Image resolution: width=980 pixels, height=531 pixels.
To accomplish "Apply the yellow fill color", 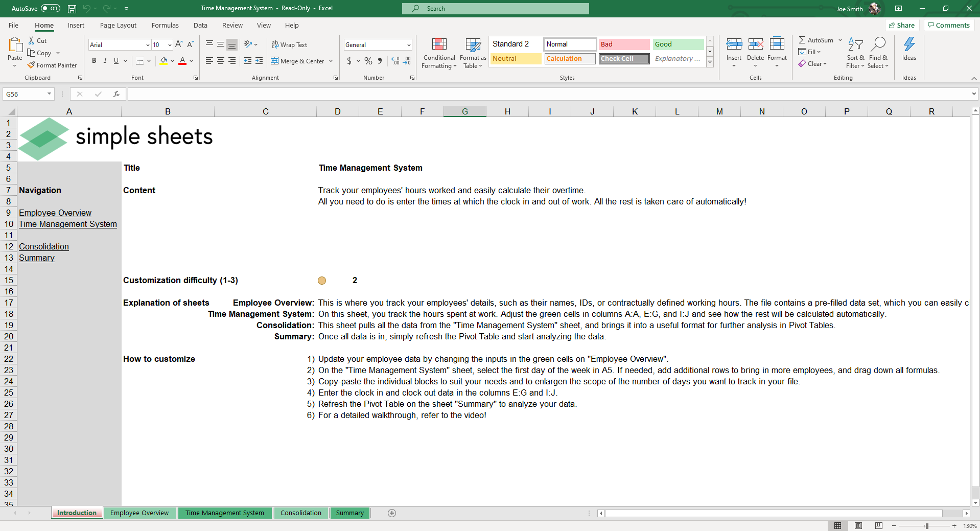I will coord(164,61).
